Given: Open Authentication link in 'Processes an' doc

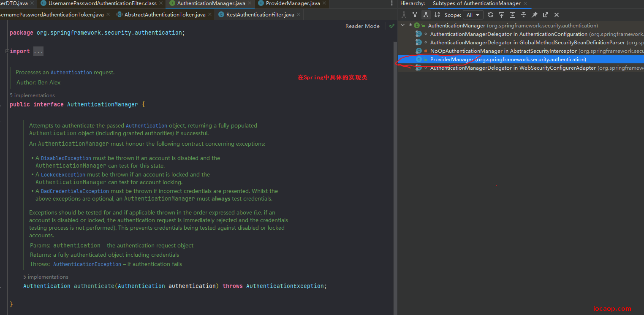Looking at the screenshot, I should pos(71,73).
